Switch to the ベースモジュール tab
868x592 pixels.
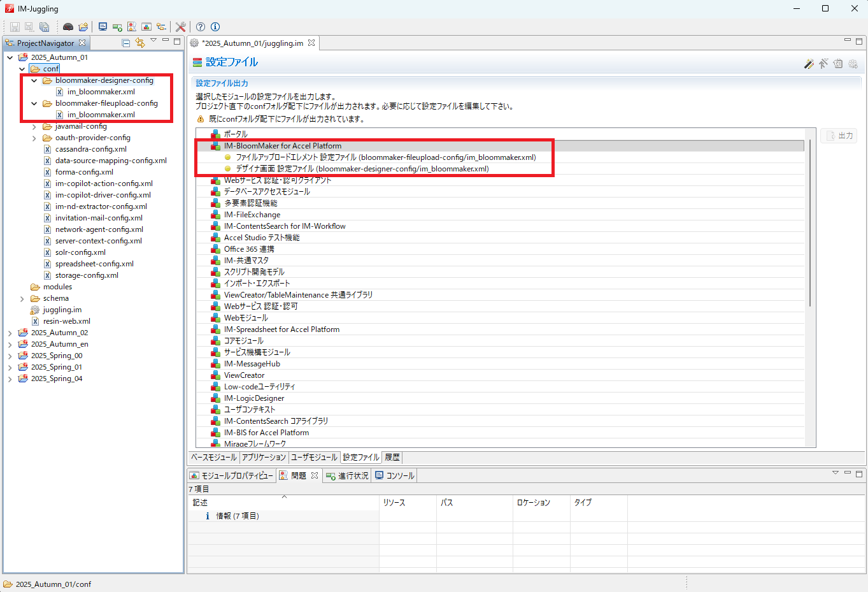coord(214,458)
